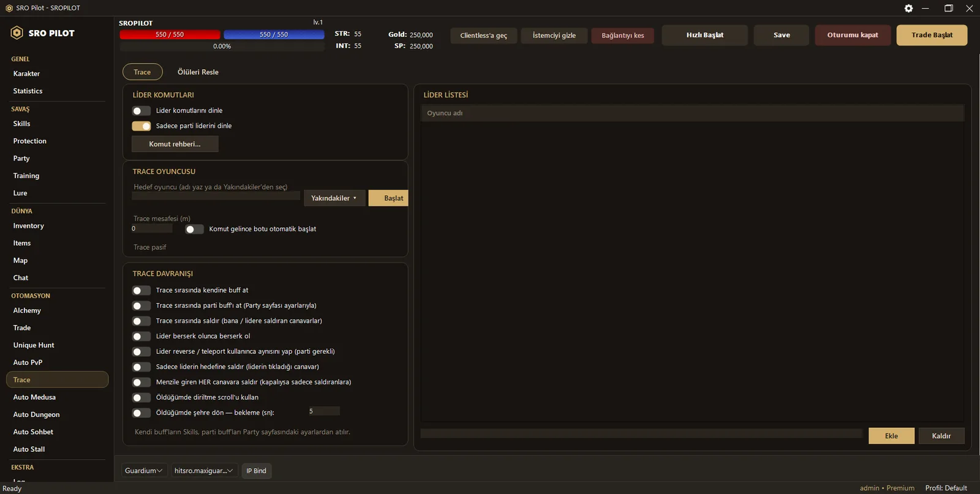
Task: Click the IP Bind button
Action: point(256,471)
